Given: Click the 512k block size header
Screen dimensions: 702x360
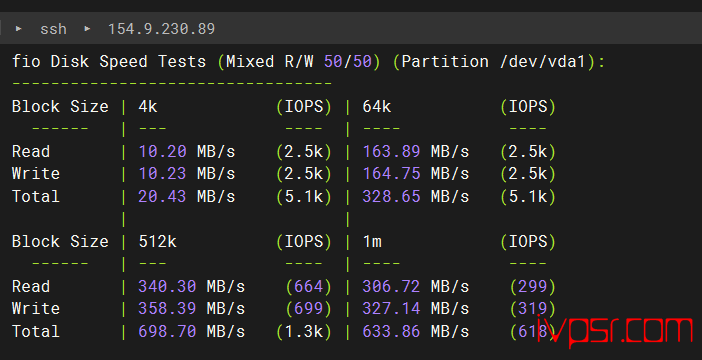Looking at the screenshot, I should (158, 242).
